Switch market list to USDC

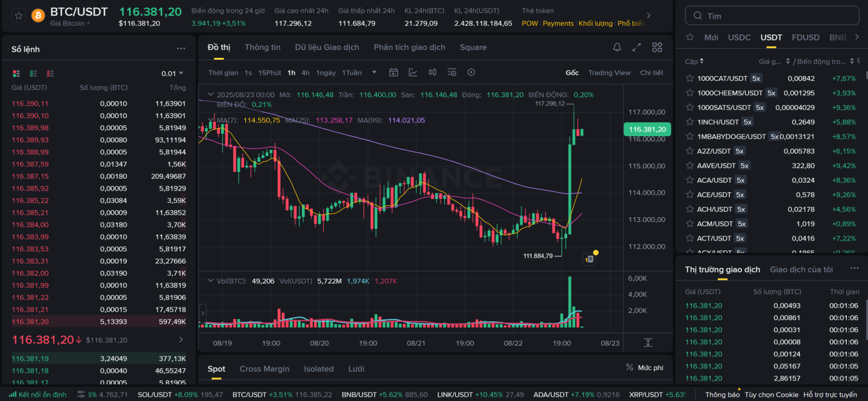coord(740,37)
